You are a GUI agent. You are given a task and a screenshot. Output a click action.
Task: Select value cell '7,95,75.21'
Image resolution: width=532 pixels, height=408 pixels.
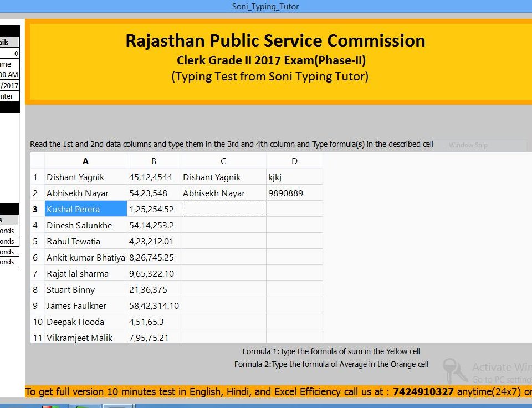(154, 336)
